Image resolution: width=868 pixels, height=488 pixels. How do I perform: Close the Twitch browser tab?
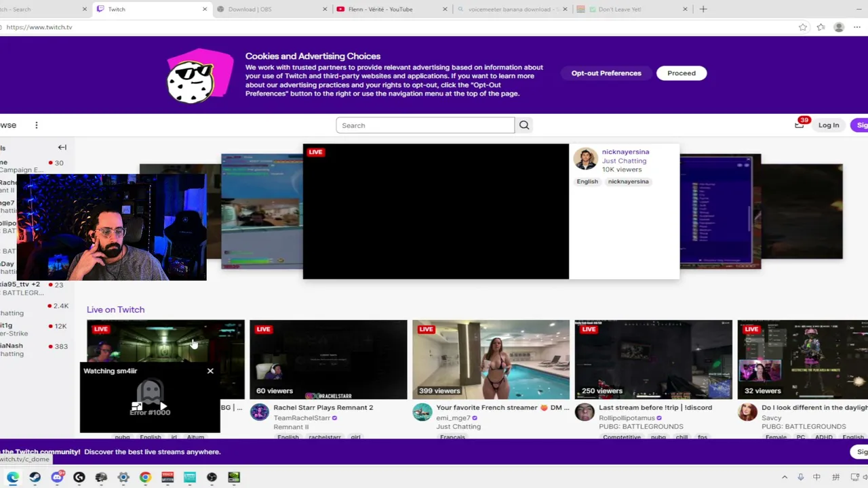tap(205, 9)
